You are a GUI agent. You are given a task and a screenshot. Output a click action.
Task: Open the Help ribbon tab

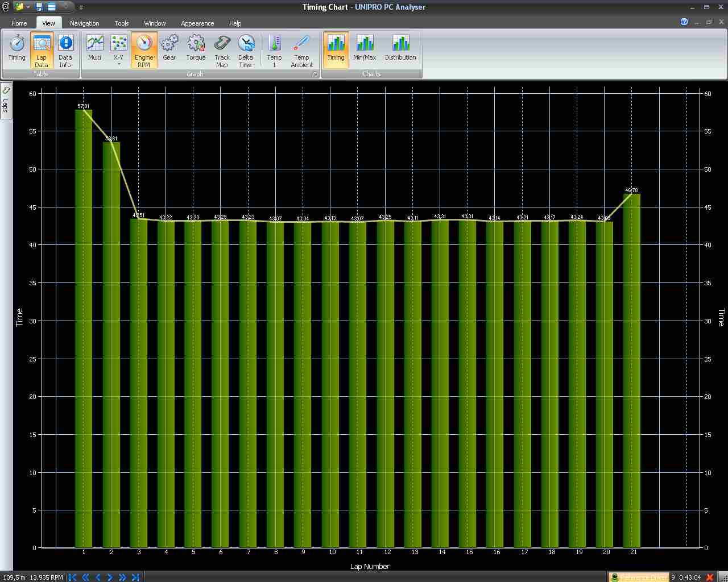(x=235, y=23)
